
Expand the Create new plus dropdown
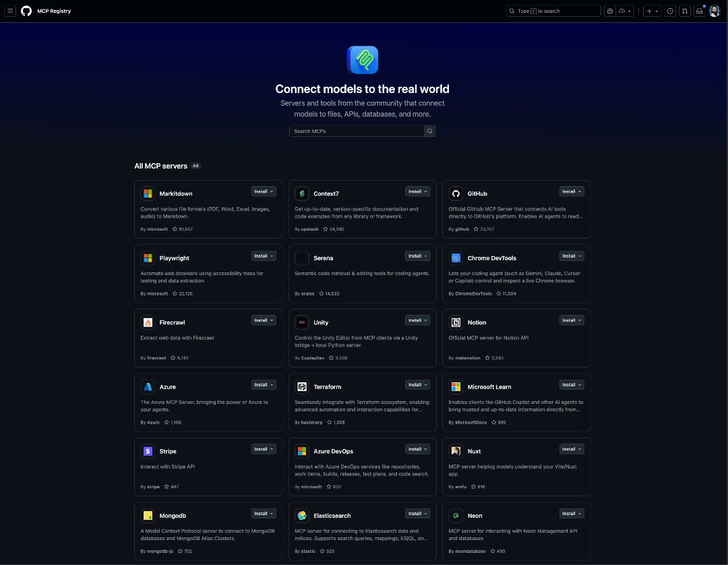tap(652, 11)
